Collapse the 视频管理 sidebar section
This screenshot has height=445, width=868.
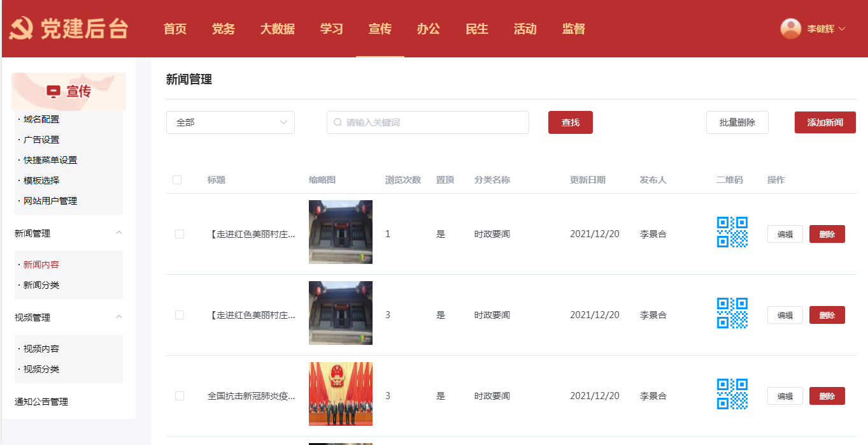tap(119, 317)
